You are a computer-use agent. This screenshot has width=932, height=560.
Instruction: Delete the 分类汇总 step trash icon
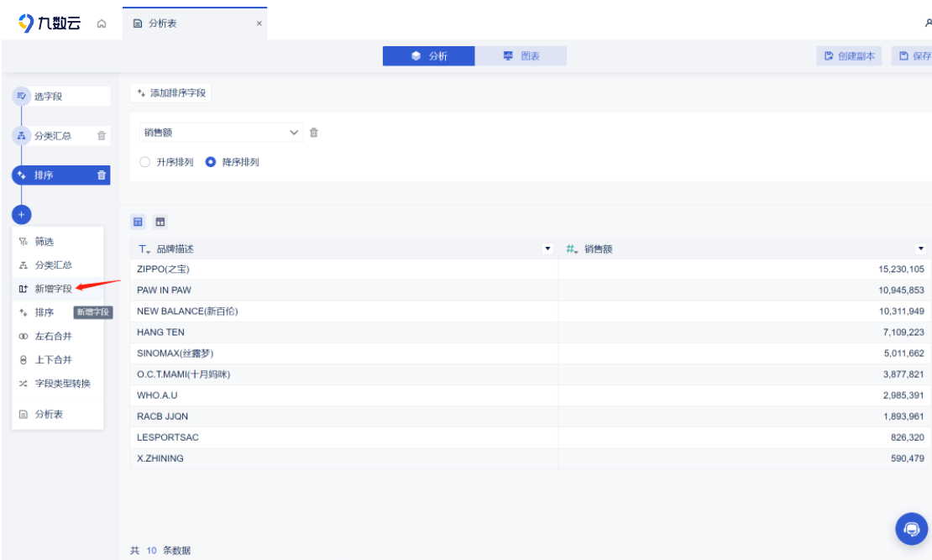click(x=102, y=135)
